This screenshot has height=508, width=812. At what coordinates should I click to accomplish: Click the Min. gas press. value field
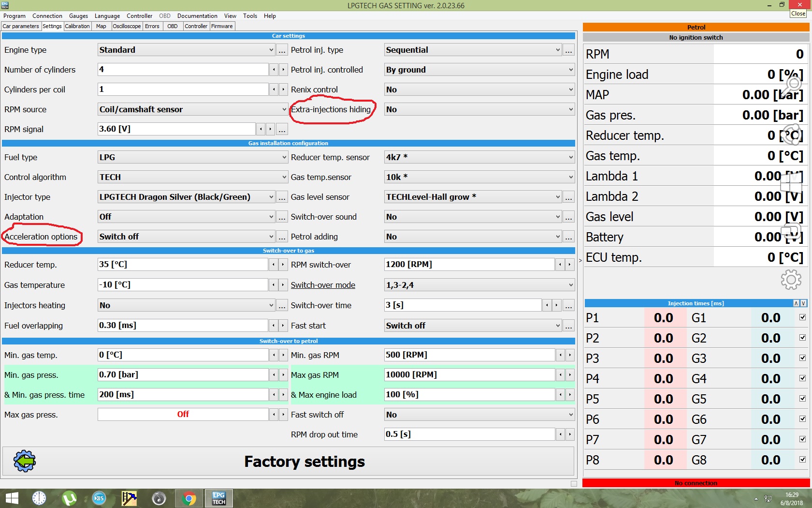(183, 375)
